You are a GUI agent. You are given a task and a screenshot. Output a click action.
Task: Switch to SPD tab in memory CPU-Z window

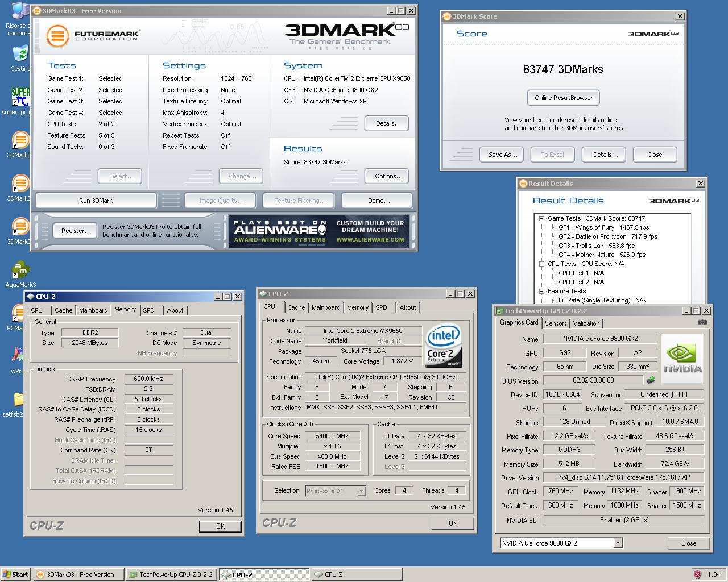(148, 310)
